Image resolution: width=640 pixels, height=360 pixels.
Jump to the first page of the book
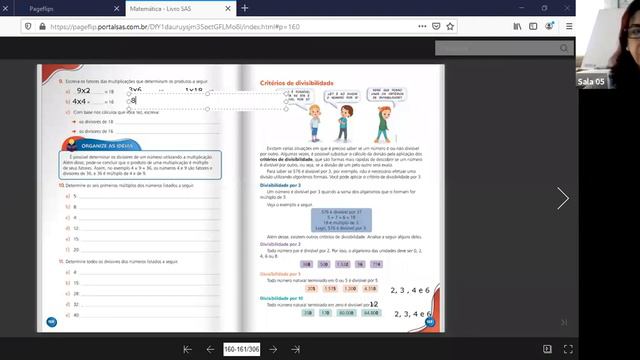187,349
